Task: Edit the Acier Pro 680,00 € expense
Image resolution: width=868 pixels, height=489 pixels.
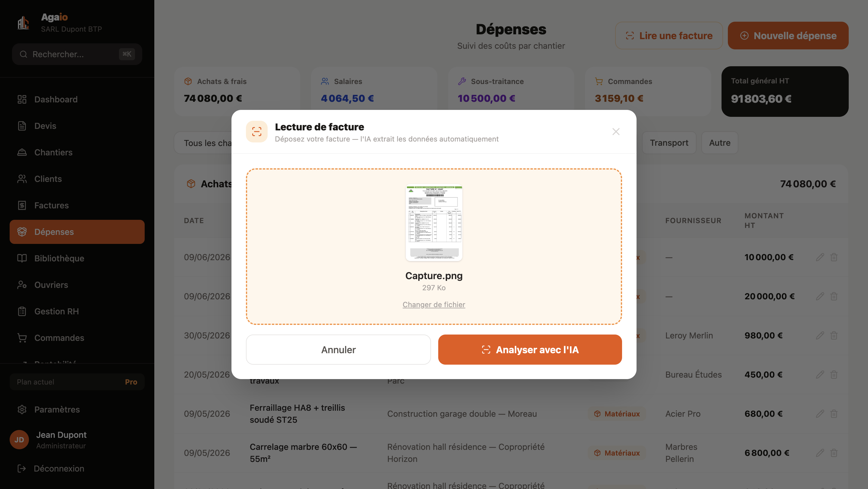Action: [820, 414]
